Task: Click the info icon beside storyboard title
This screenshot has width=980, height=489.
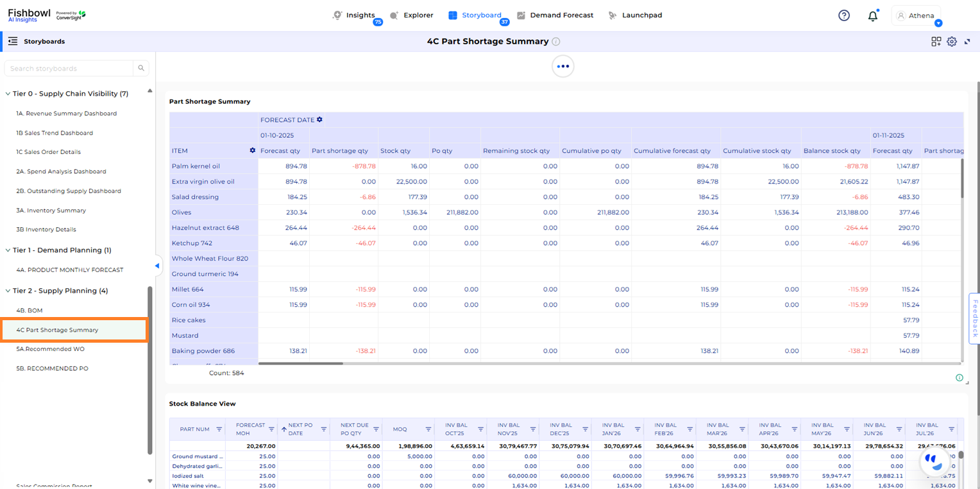Action: [x=556, y=42]
